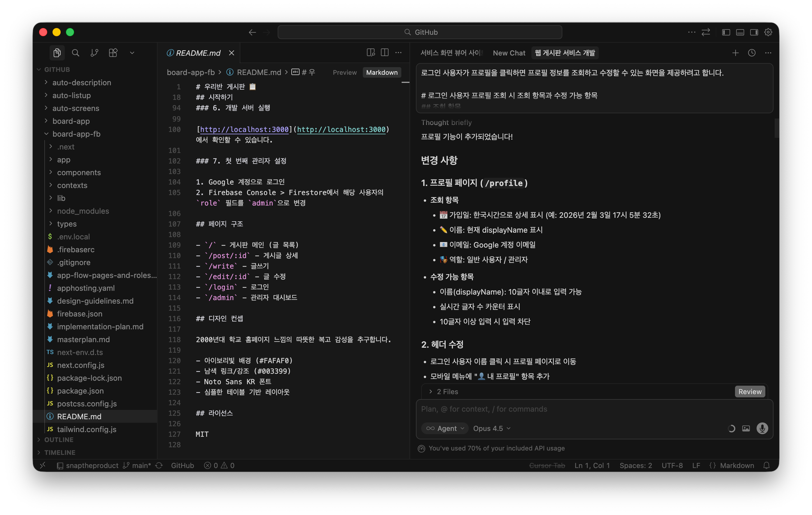Toggle the bottom panel layout button
This screenshot has height=515, width=812.
740,32
